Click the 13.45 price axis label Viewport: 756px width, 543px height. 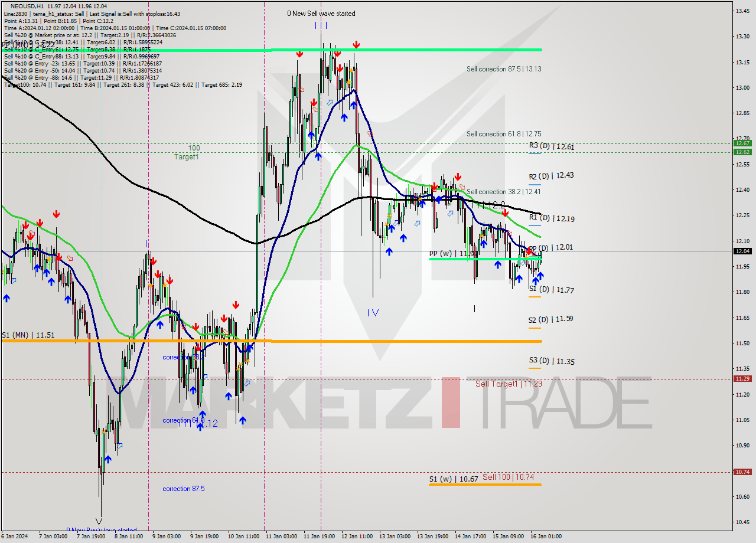742,11
